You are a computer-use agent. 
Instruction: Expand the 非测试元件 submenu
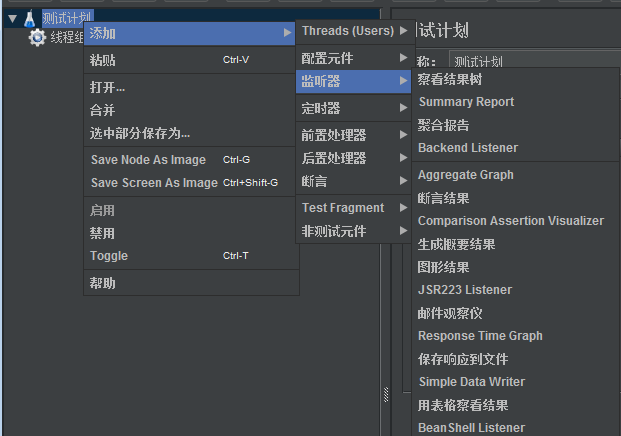pos(354,231)
